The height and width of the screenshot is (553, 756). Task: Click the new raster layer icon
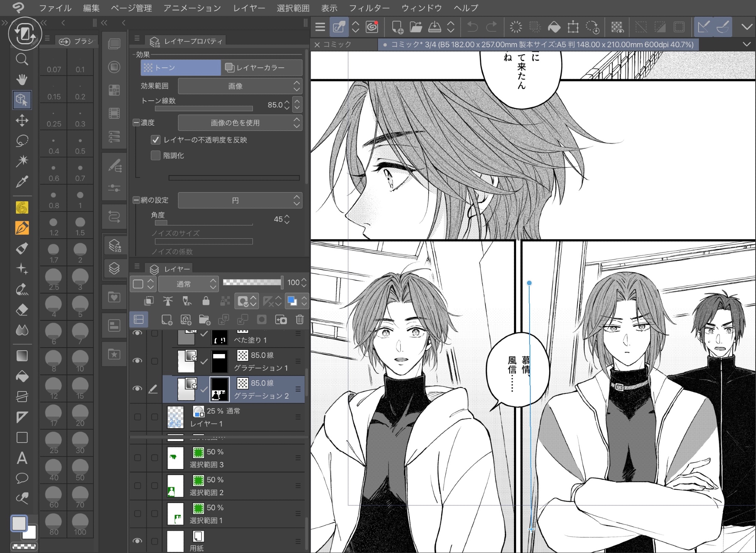click(x=167, y=320)
